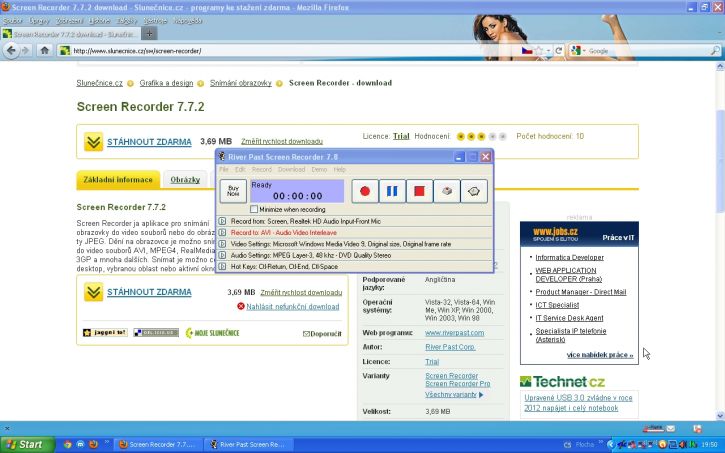Switch to River Past Screen Re... taskbar item
The width and height of the screenshot is (725, 453).
(x=248, y=445)
